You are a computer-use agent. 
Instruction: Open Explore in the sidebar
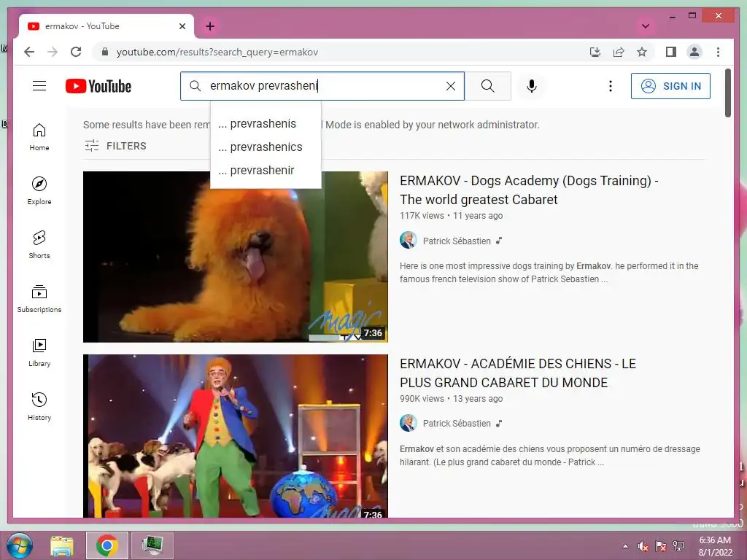(39, 191)
